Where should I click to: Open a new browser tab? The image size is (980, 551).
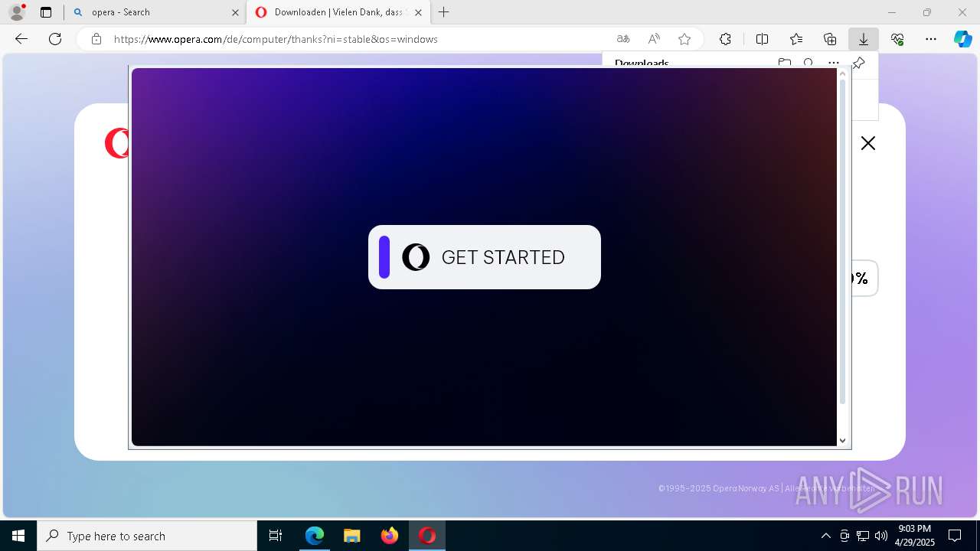click(444, 12)
